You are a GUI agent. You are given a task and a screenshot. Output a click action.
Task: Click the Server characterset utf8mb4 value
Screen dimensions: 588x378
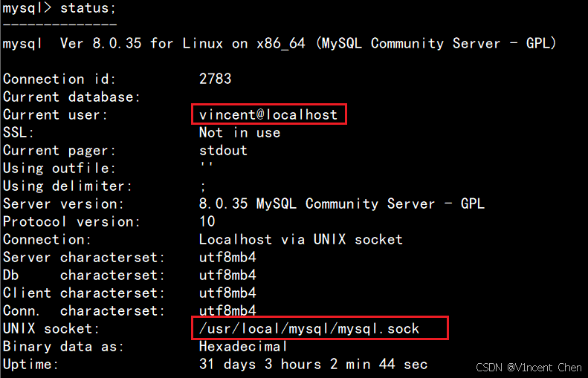pyautogui.click(x=227, y=257)
